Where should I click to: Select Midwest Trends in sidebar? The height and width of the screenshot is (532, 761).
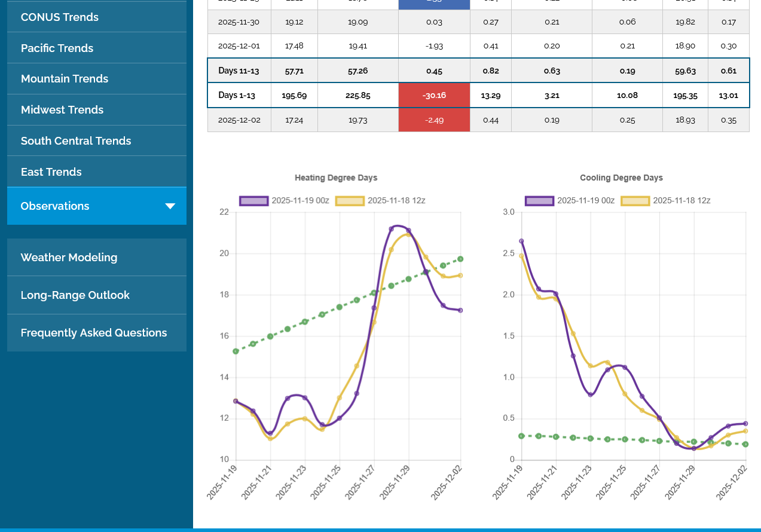click(x=62, y=110)
